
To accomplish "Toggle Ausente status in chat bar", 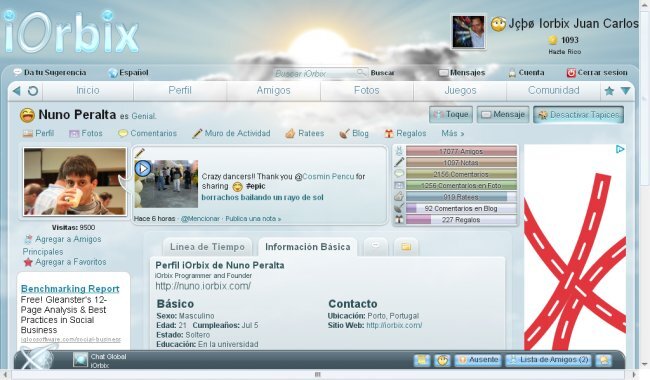I will [x=478, y=360].
